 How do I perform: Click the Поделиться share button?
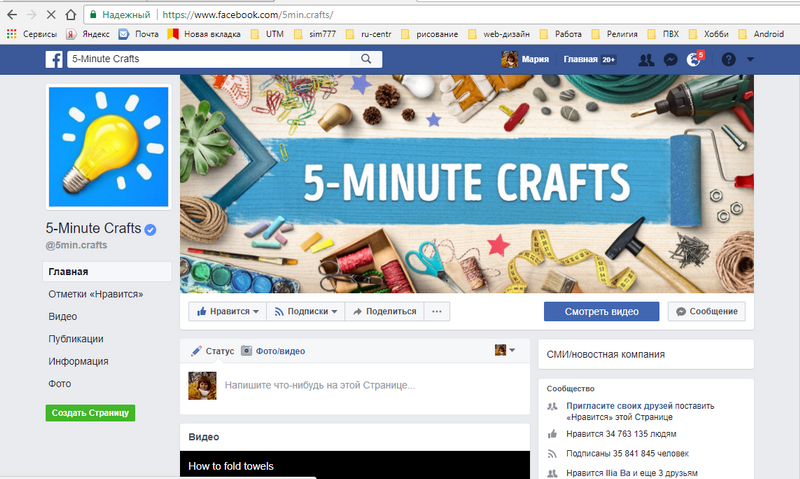(384, 311)
